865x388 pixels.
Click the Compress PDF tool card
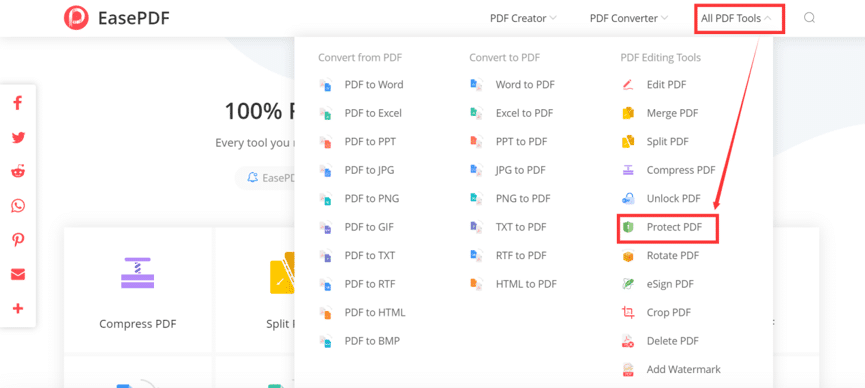(138, 290)
